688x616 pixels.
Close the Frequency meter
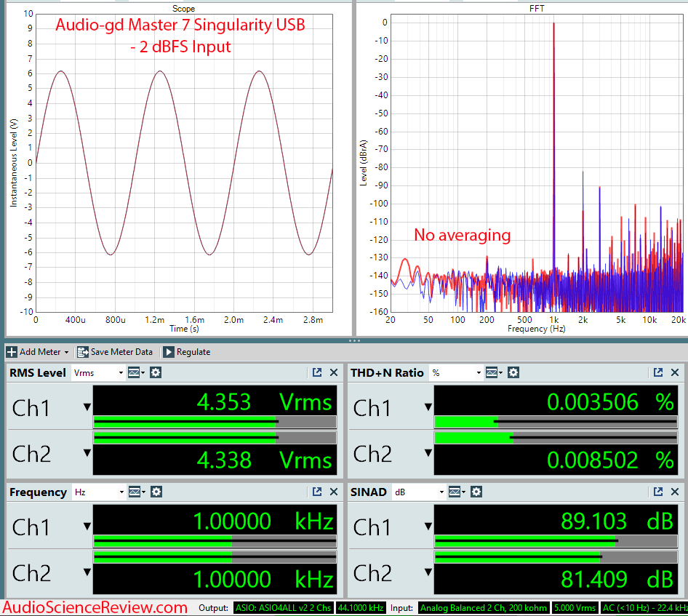point(334,492)
